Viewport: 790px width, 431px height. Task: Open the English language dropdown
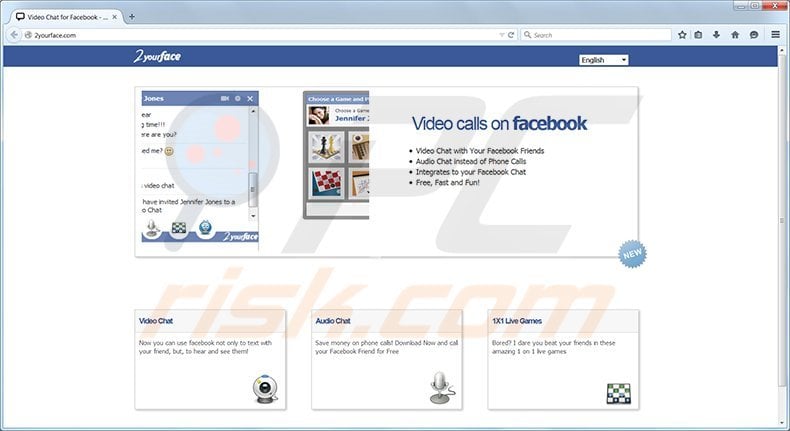(604, 59)
